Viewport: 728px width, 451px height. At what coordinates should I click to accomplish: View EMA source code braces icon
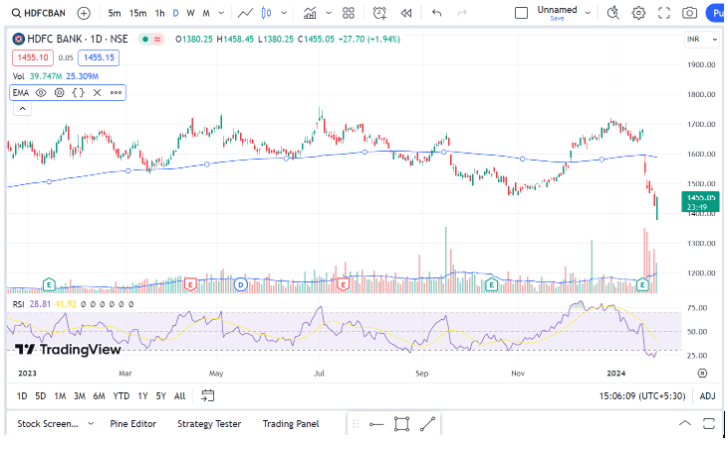(78, 92)
